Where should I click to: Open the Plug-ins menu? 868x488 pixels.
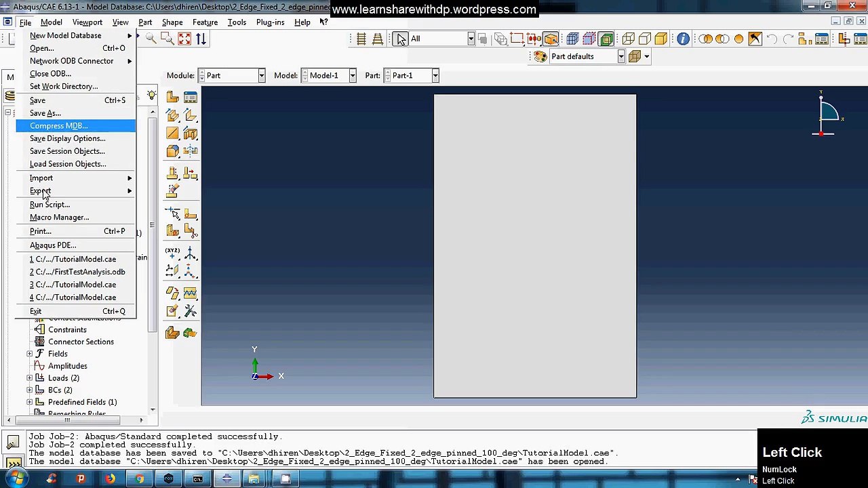[270, 22]
